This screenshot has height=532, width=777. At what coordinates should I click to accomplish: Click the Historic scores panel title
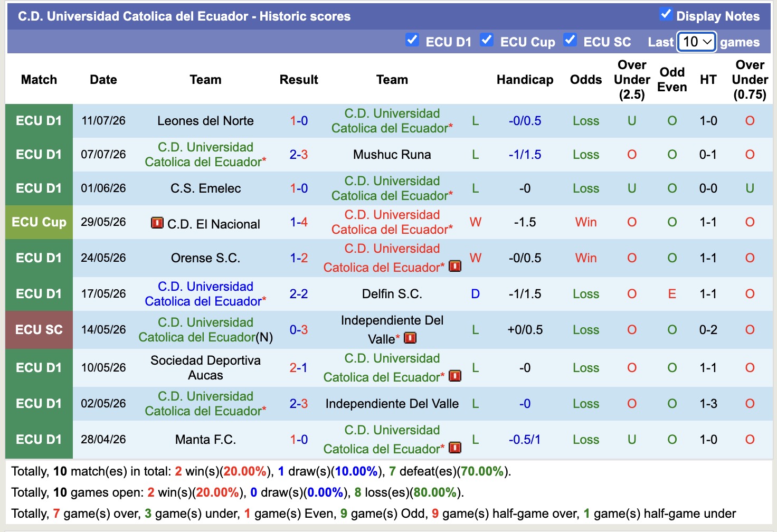click(184, 16)
